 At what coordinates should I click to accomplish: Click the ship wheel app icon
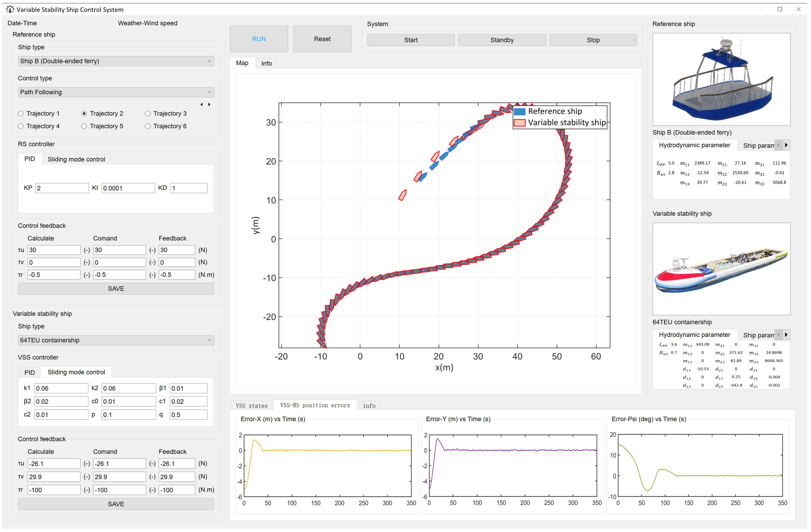[10, 9]
